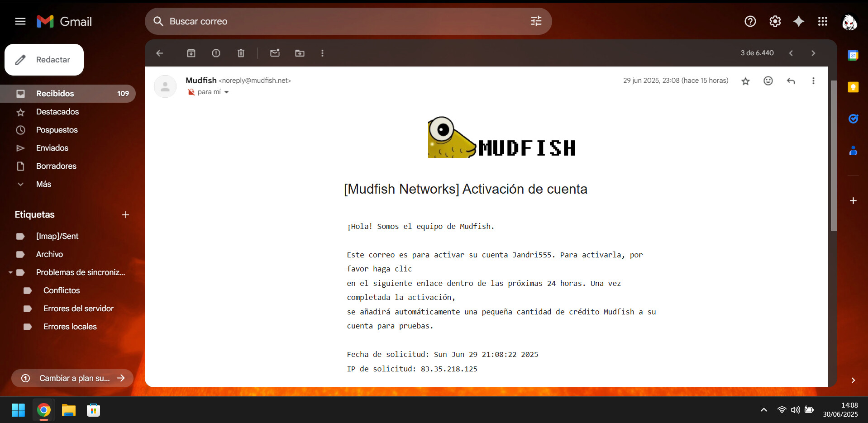
Task: Open Contacts side panel
Action: coord(853,150)
